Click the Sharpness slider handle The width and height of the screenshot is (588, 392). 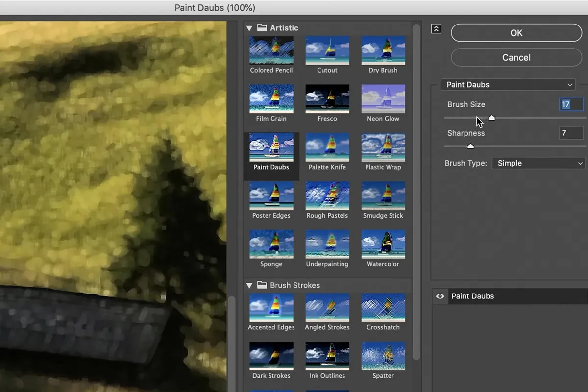(x=470, y=146)
